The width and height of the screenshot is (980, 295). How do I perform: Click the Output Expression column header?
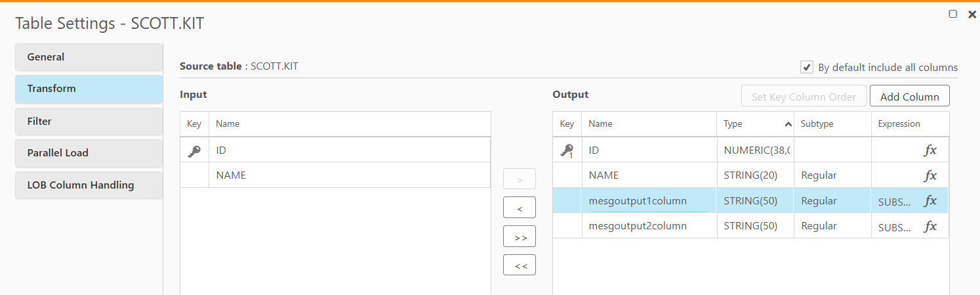click(x=910, y=124)
